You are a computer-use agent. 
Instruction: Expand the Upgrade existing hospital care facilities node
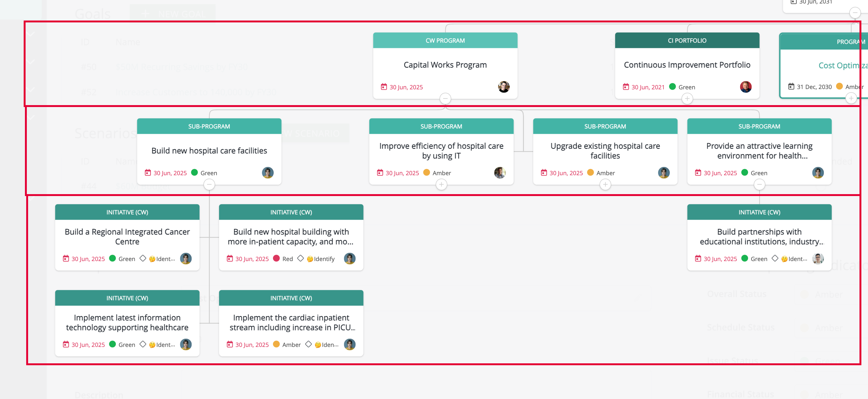pyautogui.click(x=605, y=184)
